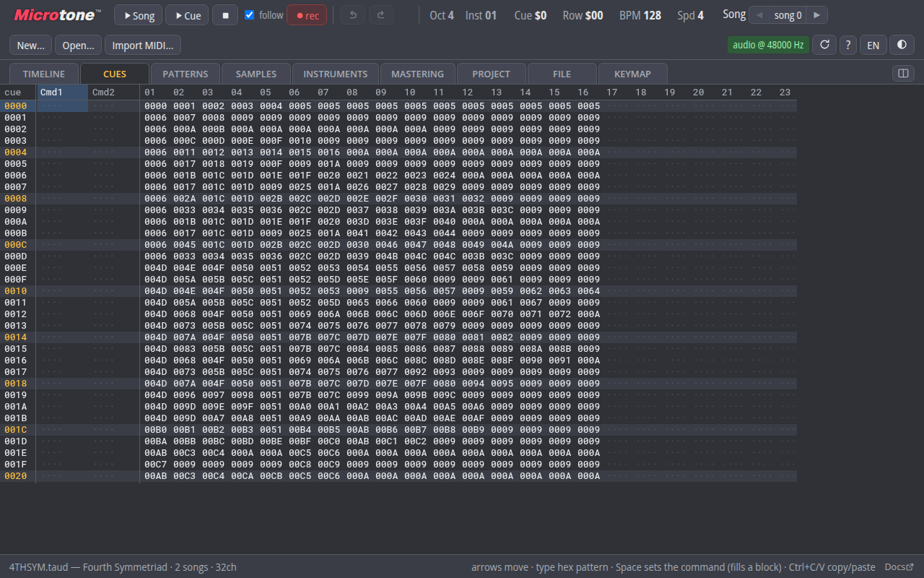Viewport: 924px width, 578px height.
Task: Click pattern cell 0064 in cue 0010
Action: (588, 291)
